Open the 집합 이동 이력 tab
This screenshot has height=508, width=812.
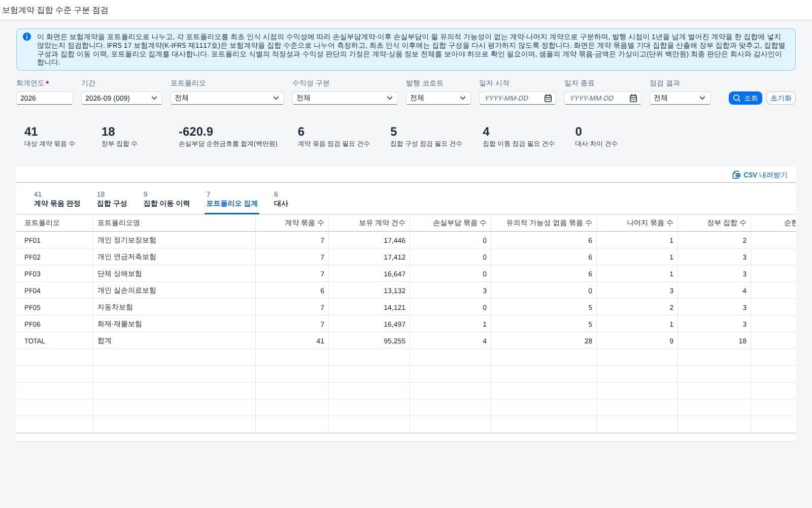(x=166, y=199)
